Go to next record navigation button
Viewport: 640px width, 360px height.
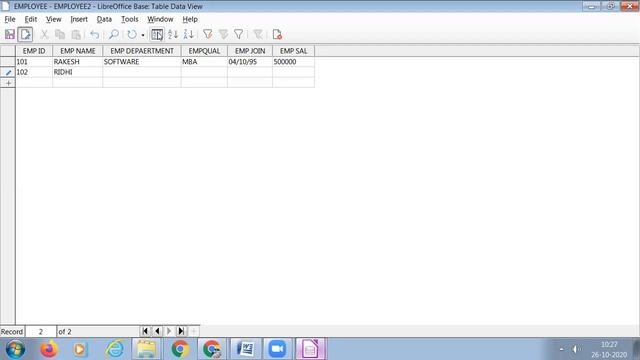(169, 331)
